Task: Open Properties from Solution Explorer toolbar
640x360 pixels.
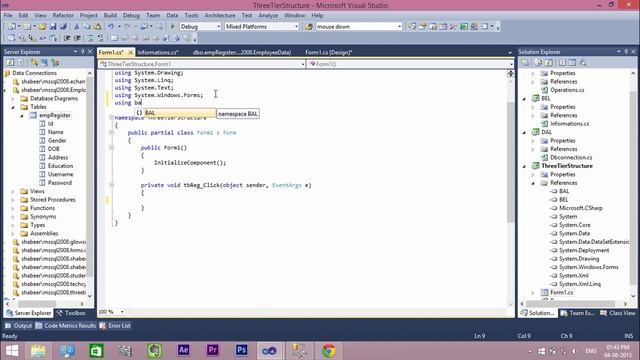Action: pyautogui.click(x=525, y=62)
